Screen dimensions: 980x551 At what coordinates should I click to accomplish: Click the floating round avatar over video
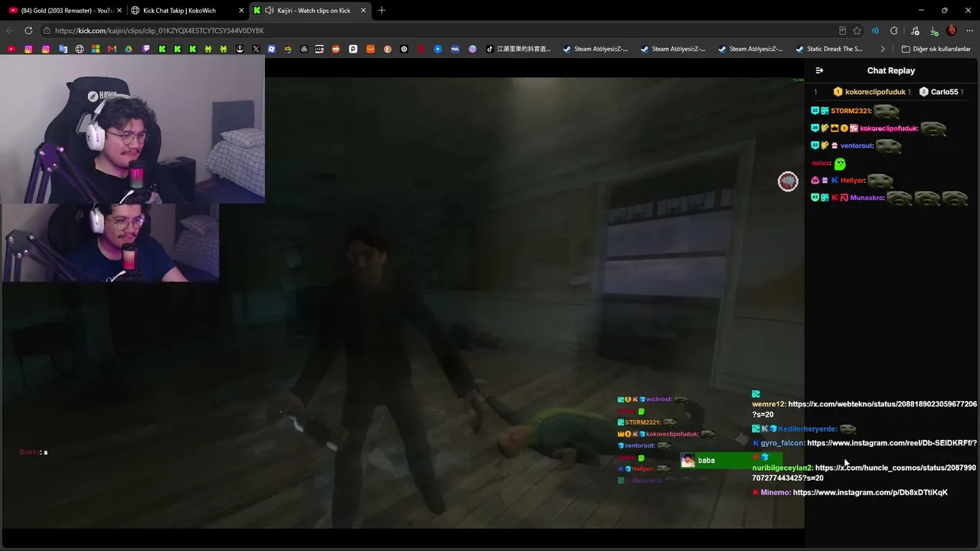tap(788, 181)
